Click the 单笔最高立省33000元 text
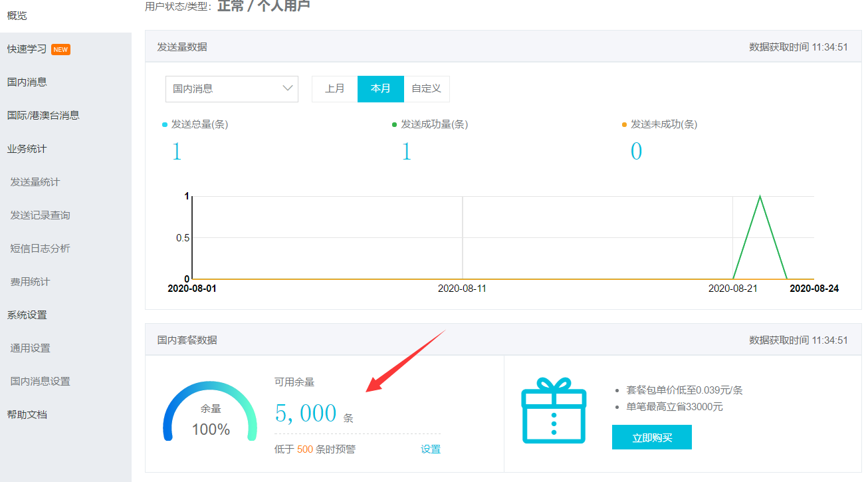Image resolution: width=868 pixels, height=482 pixels. click(x=676, y=406)
